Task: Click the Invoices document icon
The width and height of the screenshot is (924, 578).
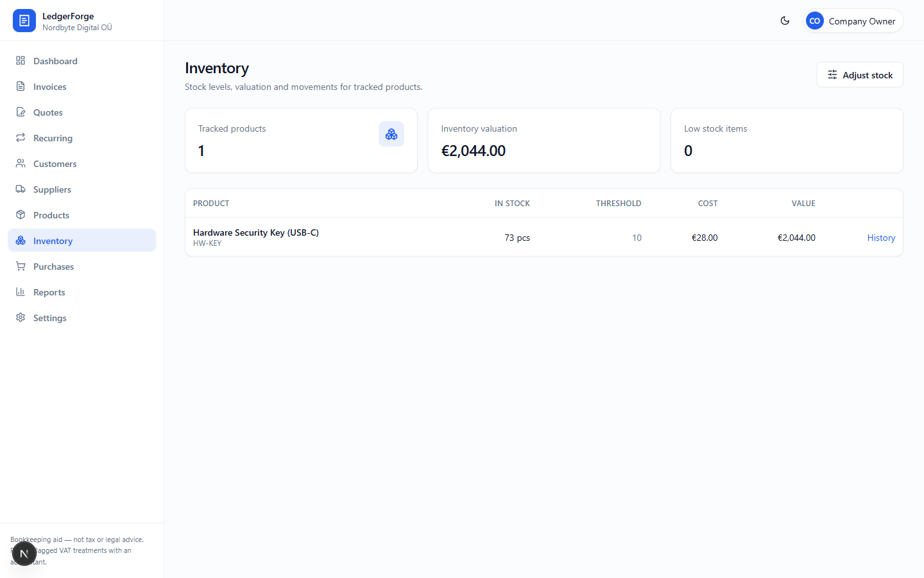Action: 21,86
